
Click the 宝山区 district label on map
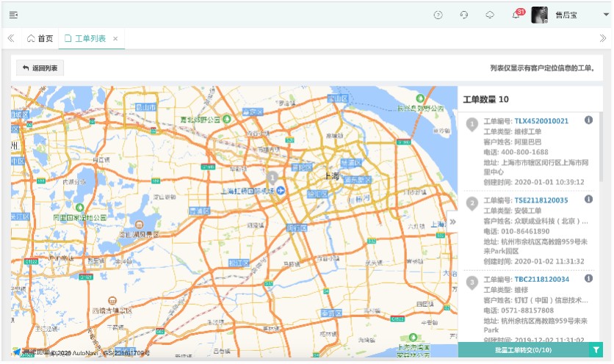tap(338, 98)
